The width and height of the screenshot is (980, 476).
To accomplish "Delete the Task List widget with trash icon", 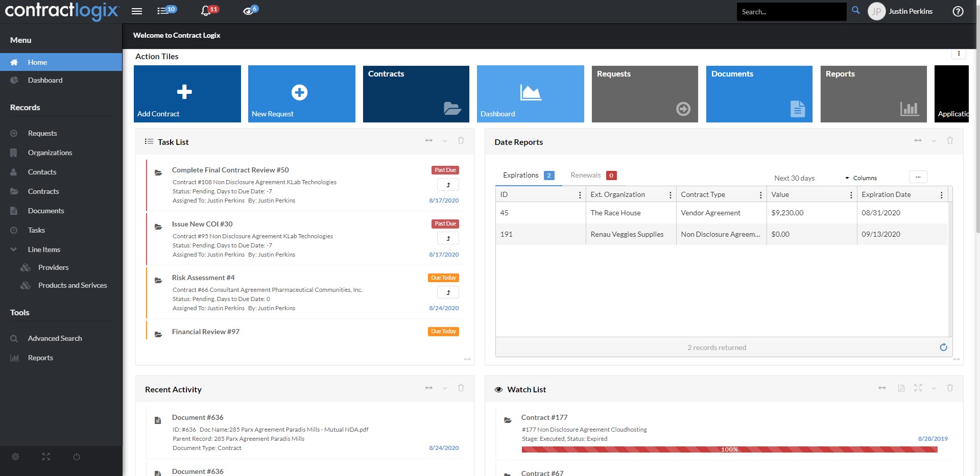I will pyautogui.click(x=461, y=140).
